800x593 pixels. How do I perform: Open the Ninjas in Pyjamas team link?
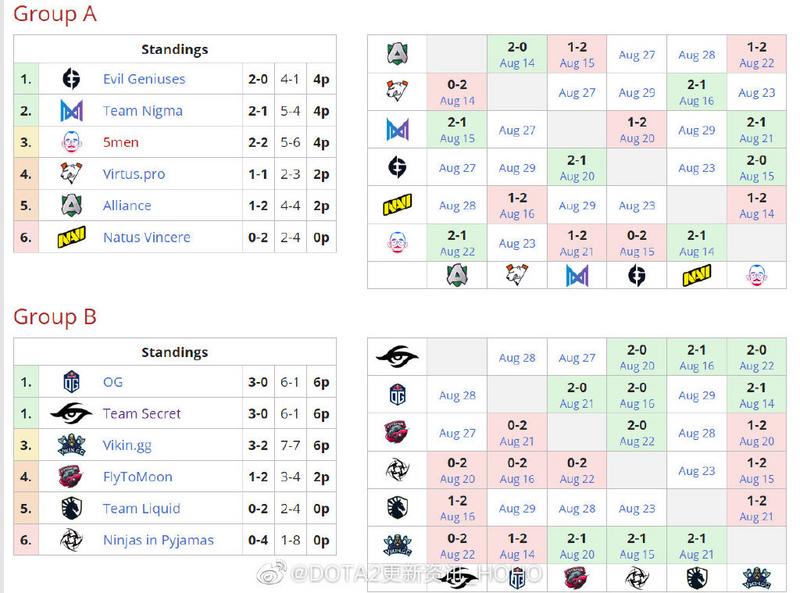[x=159, y=540]
